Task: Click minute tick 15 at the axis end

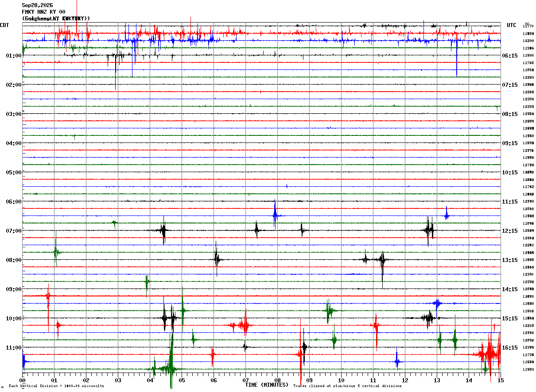Action: click(x=500, y=380)
